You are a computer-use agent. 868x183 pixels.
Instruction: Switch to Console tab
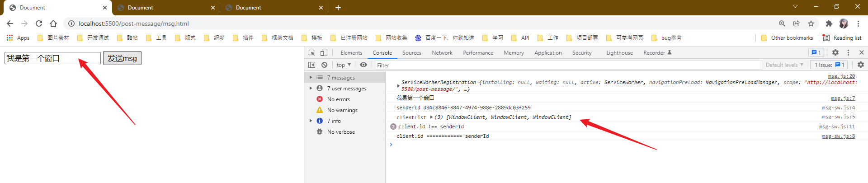point(382,53)
